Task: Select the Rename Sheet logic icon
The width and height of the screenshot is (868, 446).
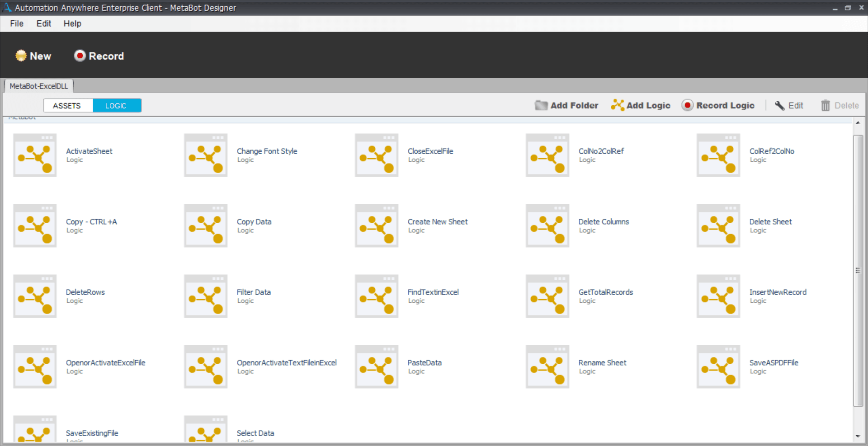Action: pyautogui.click(x=547, y=366)
